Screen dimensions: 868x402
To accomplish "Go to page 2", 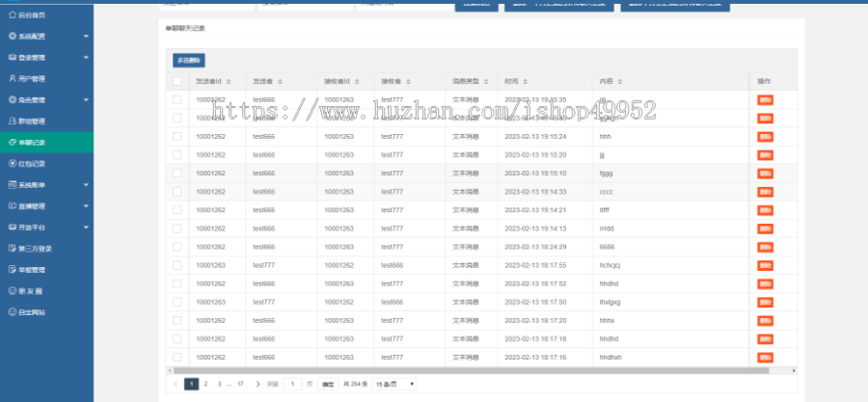I will tap(205, 384).
